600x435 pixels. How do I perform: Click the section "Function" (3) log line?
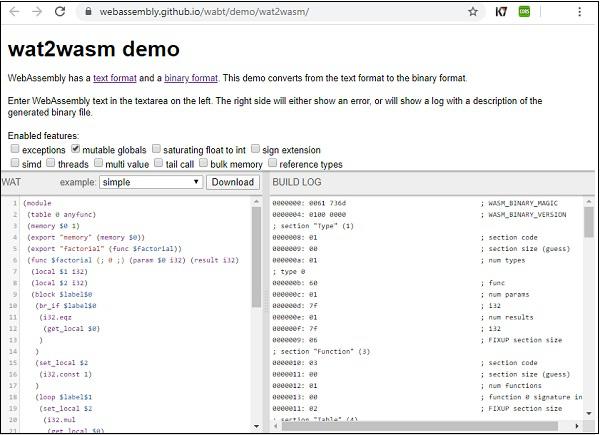pyautogui.click(x=321, y=351)
